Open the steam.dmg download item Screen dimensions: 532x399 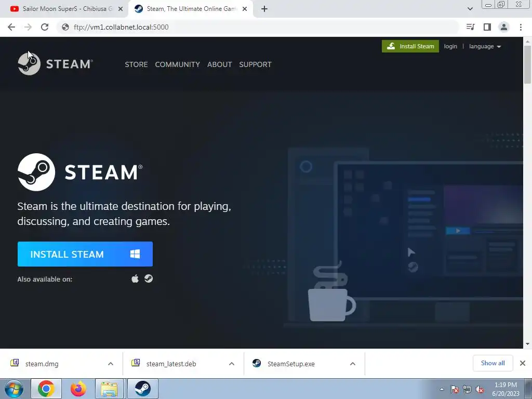(42, 364)
